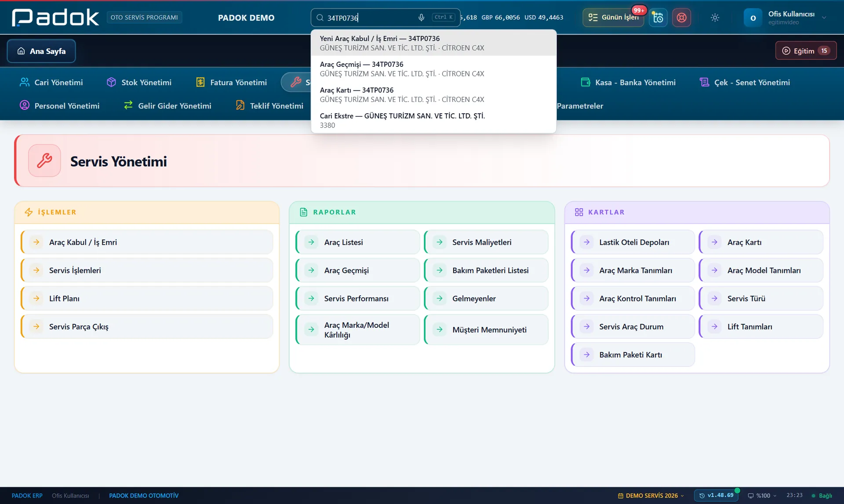The height and width of the screenshot is (504, 844).
Task: Open Cari Yönetimi menu
Action: 51,82
